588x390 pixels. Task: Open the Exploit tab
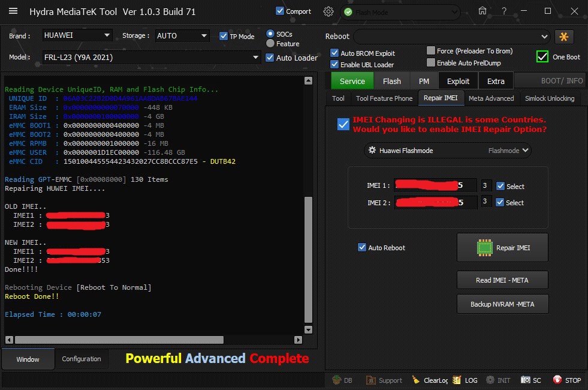coord(458,81)
